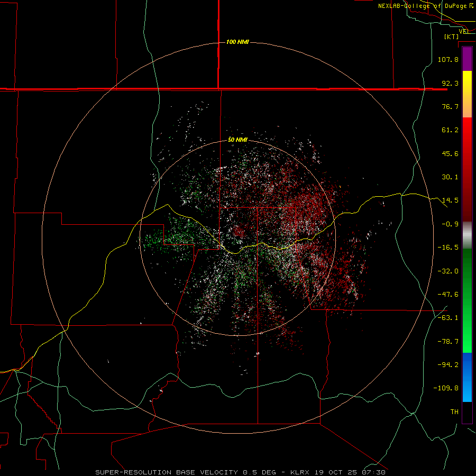Click the 14.5 velocity scale label
Image resolution: width=476 pixels, height=476 pixels.
point(450,200)
